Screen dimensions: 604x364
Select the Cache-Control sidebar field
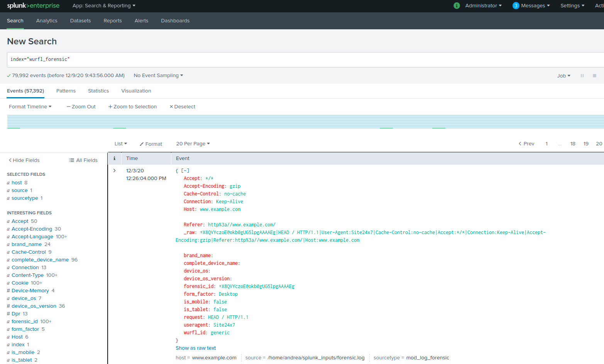(29, 252)
